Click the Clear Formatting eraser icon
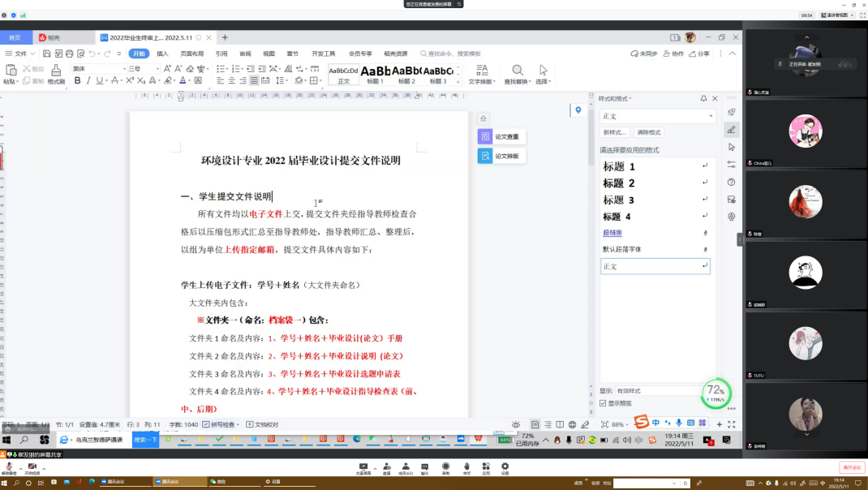 point(190,69)
